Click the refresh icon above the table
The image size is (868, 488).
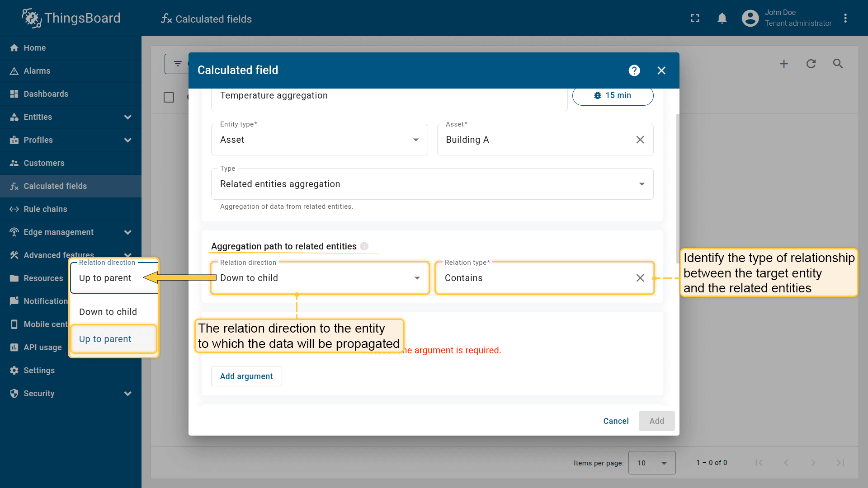(x=811, y=64)
